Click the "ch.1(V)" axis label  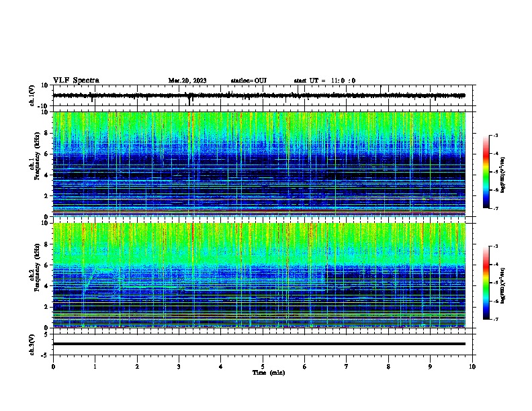(32, 95)
